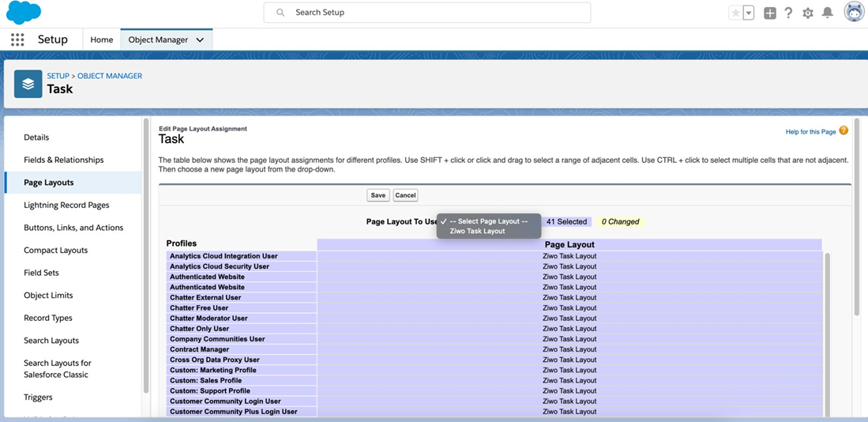Screen dimensions: 868x422
Task: Select Chatter Free User layout cell
Action: pyautogui.click(x=569, y=308)
